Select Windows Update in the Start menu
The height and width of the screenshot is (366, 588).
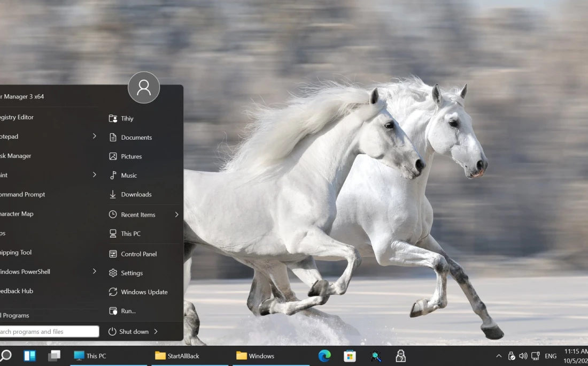(x=144, y=292)
